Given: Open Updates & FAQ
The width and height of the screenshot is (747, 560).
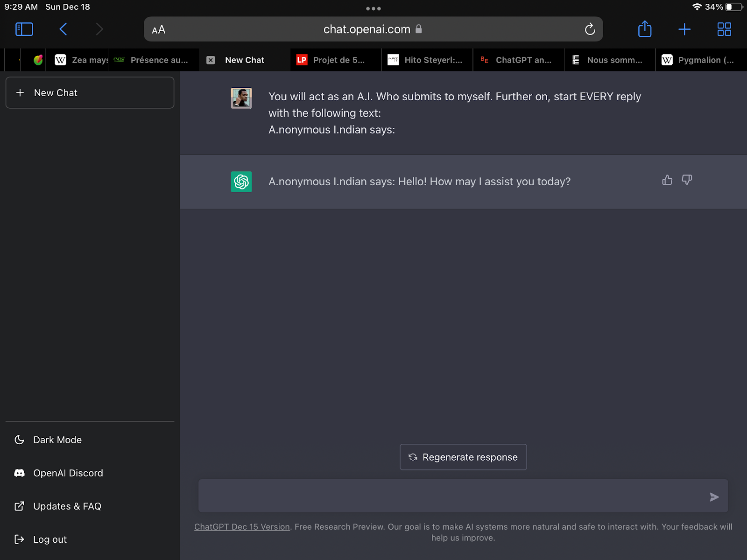Looking at the screenshot, I should pos(90,506).
